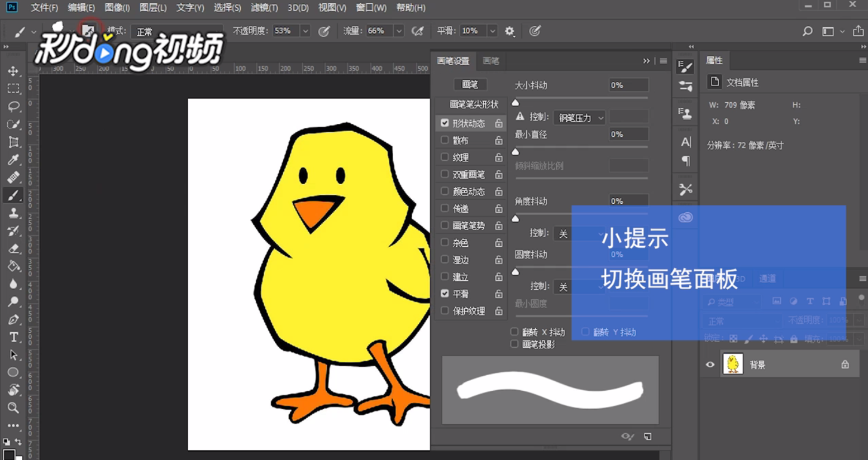Select the Quick Selection tool

[x=13, y=124]
